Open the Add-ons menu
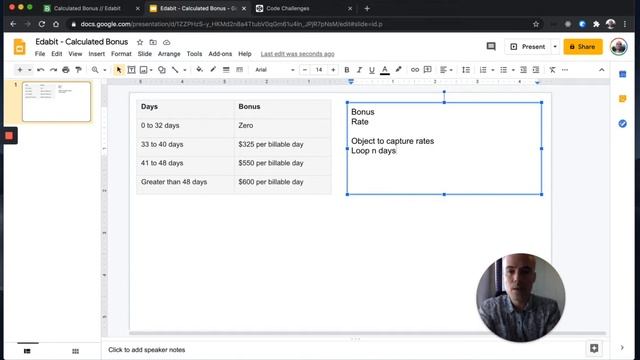Viewport: 640px width, 360px height. tap(220, 54)
